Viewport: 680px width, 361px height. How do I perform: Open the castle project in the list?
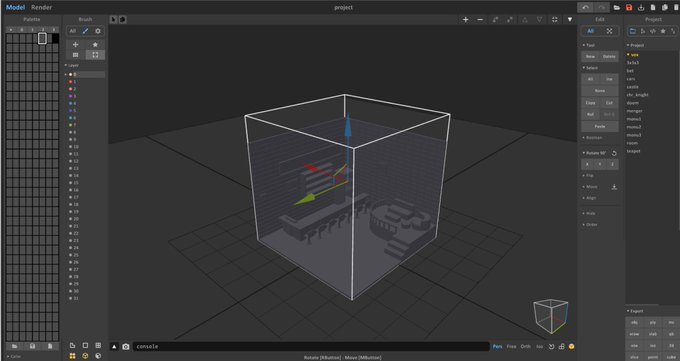pos(633,87)
